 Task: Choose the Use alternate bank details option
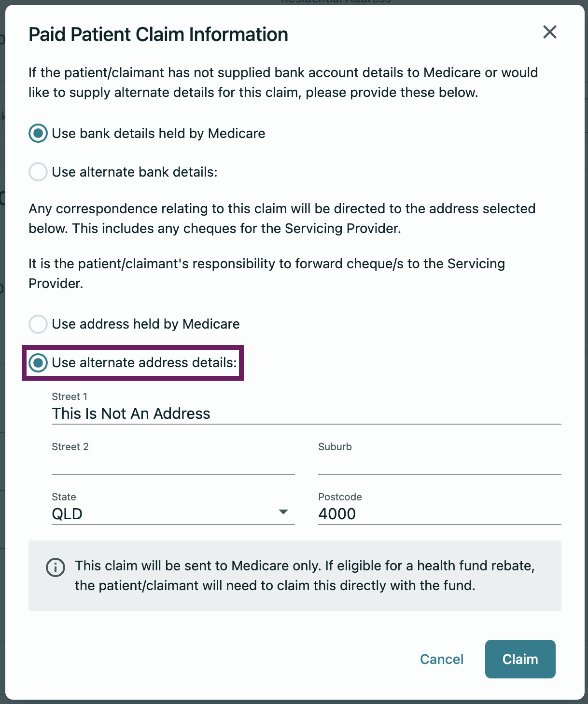pos(38,172)
